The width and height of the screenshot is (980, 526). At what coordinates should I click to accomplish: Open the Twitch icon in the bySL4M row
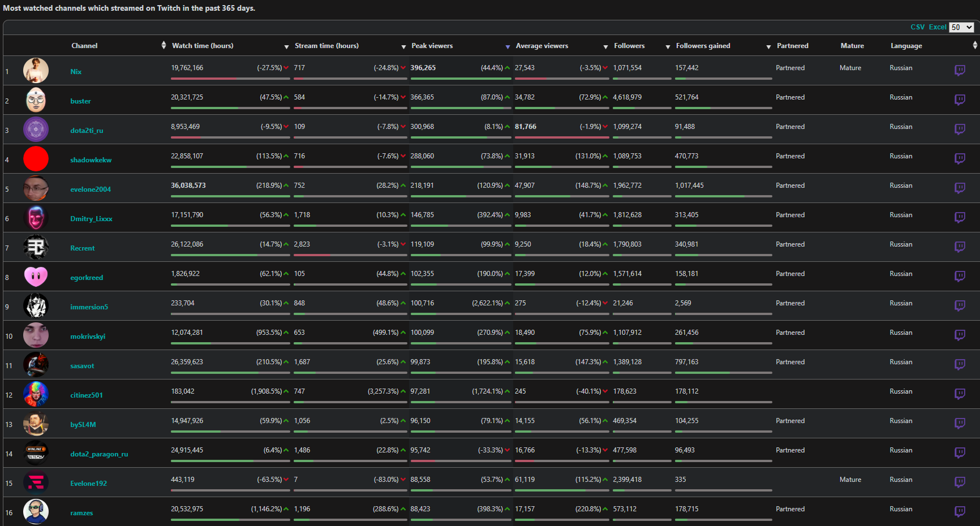[960, 423]
